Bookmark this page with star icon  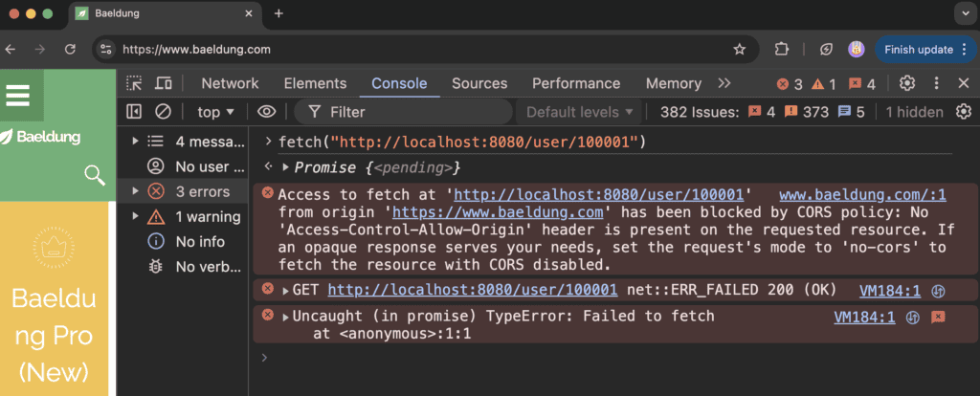click(739, 49)
